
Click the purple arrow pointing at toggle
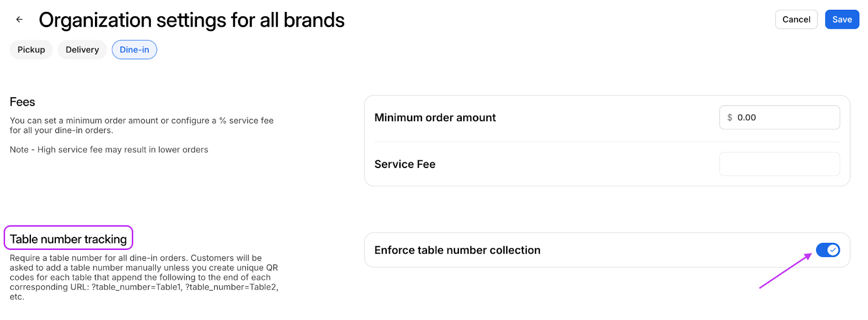coord(785,271)
